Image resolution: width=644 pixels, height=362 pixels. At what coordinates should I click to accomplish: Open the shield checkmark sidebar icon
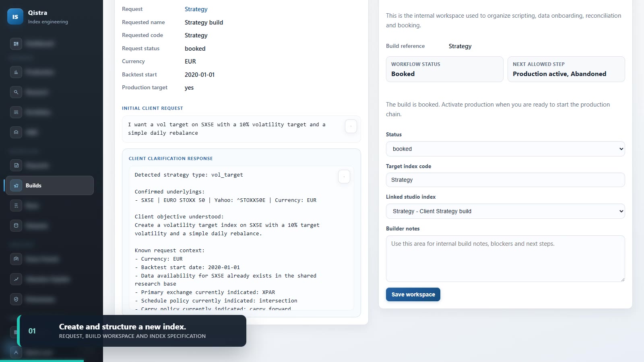pos(16,299)
